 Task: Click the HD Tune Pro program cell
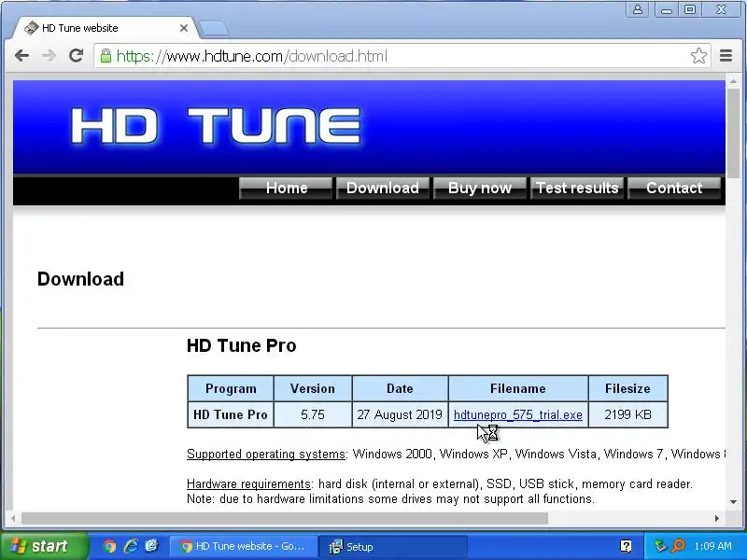231,414
